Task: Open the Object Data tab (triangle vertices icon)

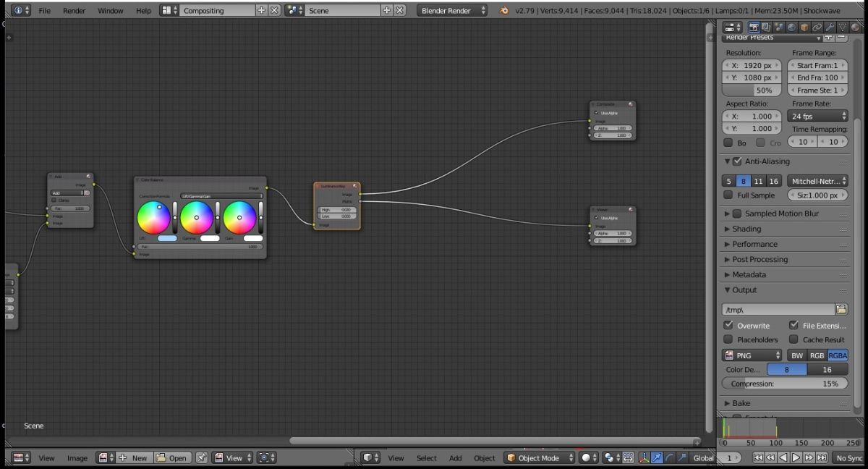Action: point(841,27)
